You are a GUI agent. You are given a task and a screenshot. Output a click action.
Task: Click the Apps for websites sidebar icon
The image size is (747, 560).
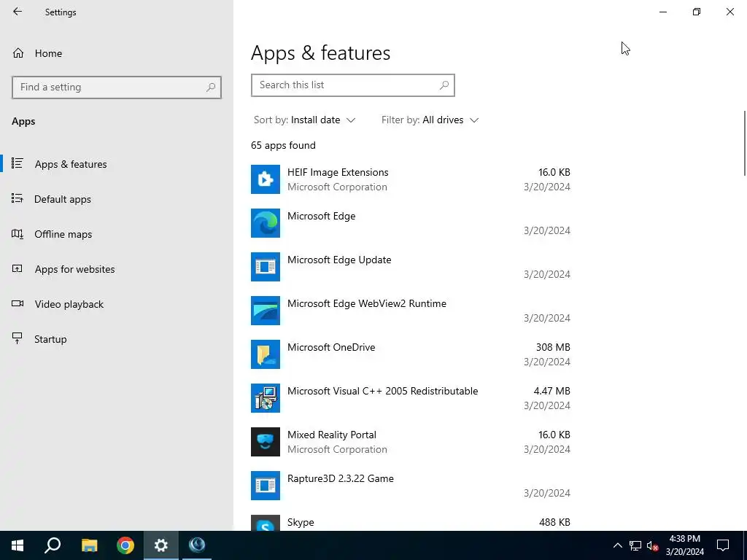tap(18, 268)
